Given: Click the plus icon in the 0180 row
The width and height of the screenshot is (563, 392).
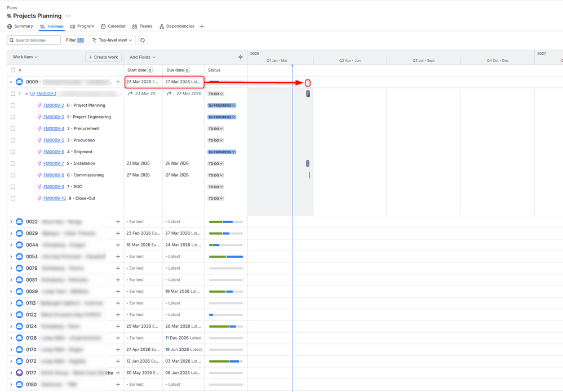Looking at the screenshot, I should pyautogui.click(x=118, y=385).
